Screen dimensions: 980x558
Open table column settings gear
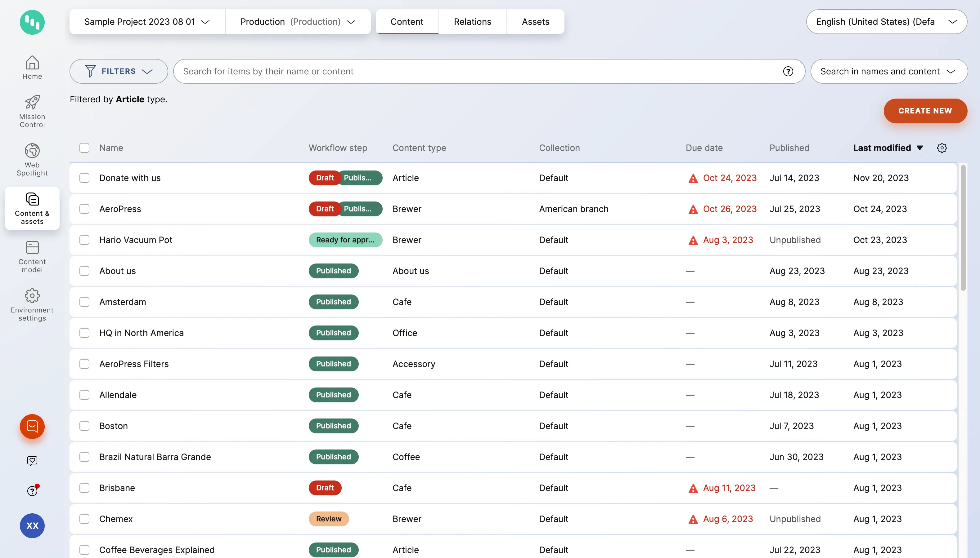point(942,148)
